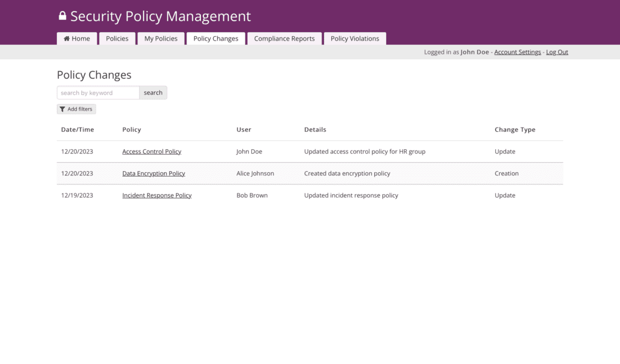Image resolution: width=620 pixels, height=364 pixels.
Task: Open Account Settings
Action: [517, 52]
